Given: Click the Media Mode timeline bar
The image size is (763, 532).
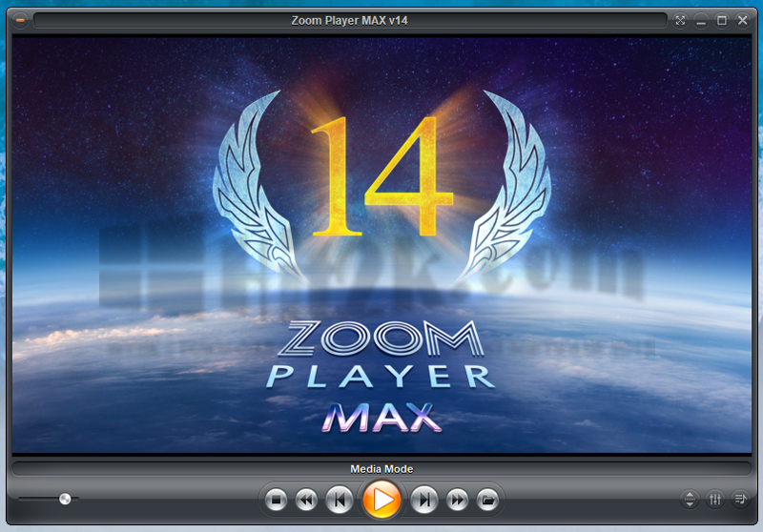Looking at the screenshot, I should (381, 469).
